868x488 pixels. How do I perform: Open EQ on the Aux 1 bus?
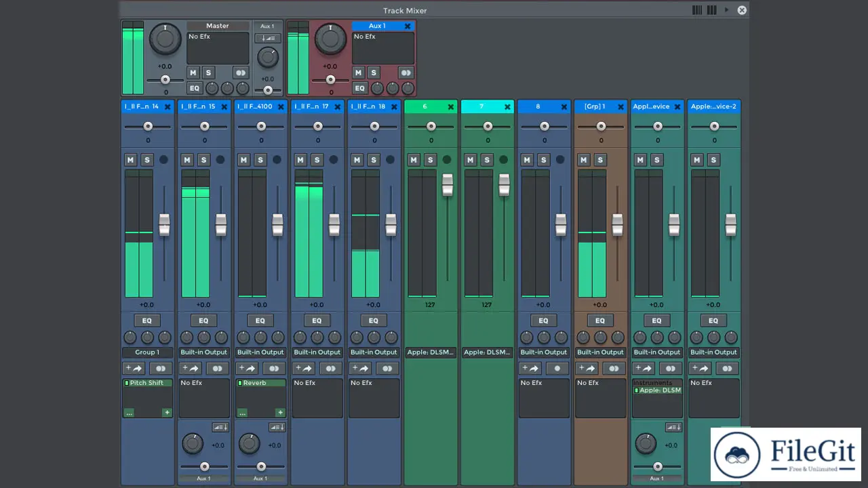tap(359, 88)
